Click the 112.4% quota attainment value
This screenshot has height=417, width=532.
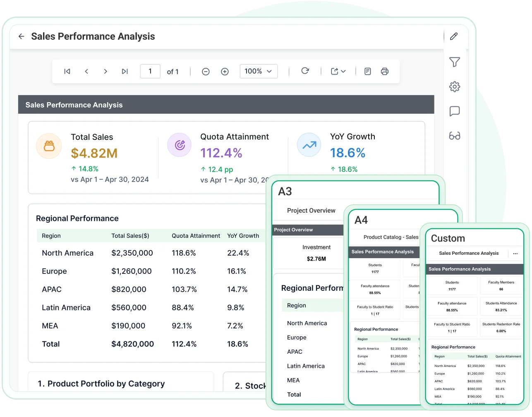point(221,153)
